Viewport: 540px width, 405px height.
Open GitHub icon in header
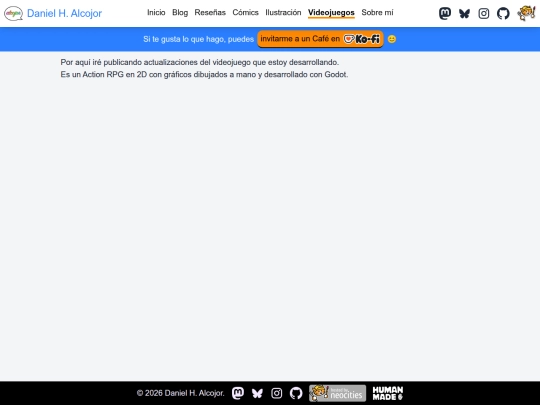(x=503, y=13)
